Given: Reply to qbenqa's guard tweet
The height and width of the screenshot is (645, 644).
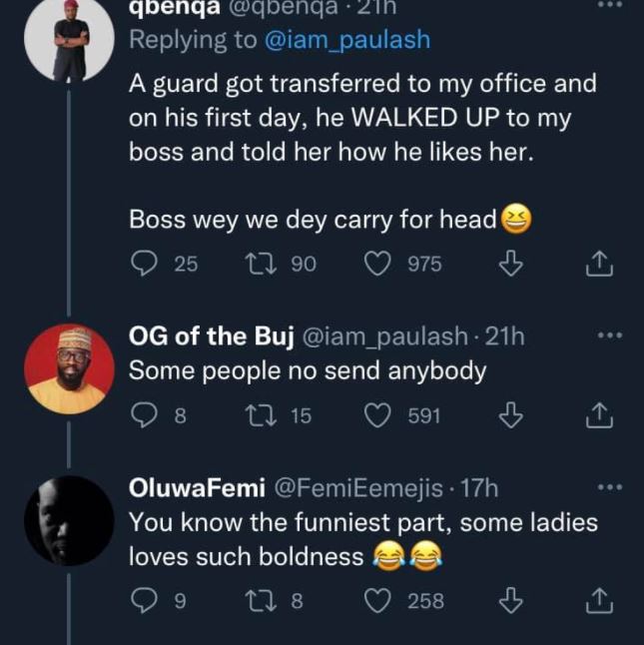Looking at the screenshot, I should coord(146,264).
